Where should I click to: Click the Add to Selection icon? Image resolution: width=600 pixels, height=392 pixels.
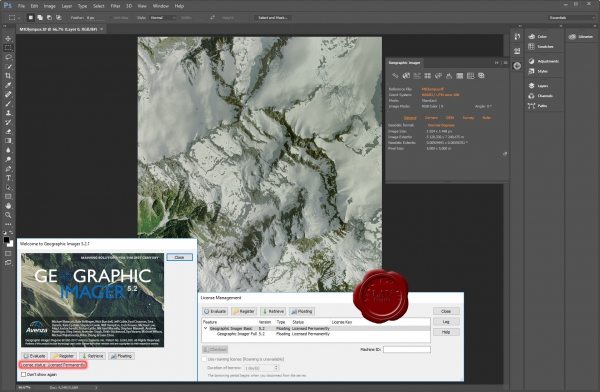(x=40, y=18)
